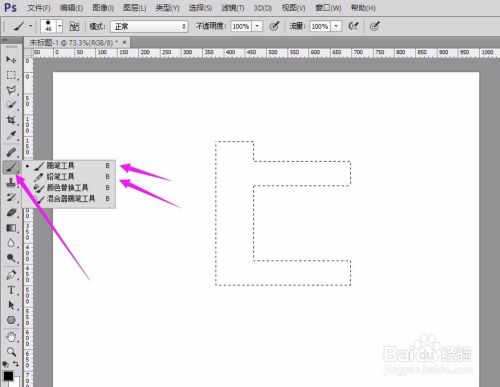The height and width of the screenshot is (387, 500).
Task: Click the black foreground color swatch
Action: (8, 376)
